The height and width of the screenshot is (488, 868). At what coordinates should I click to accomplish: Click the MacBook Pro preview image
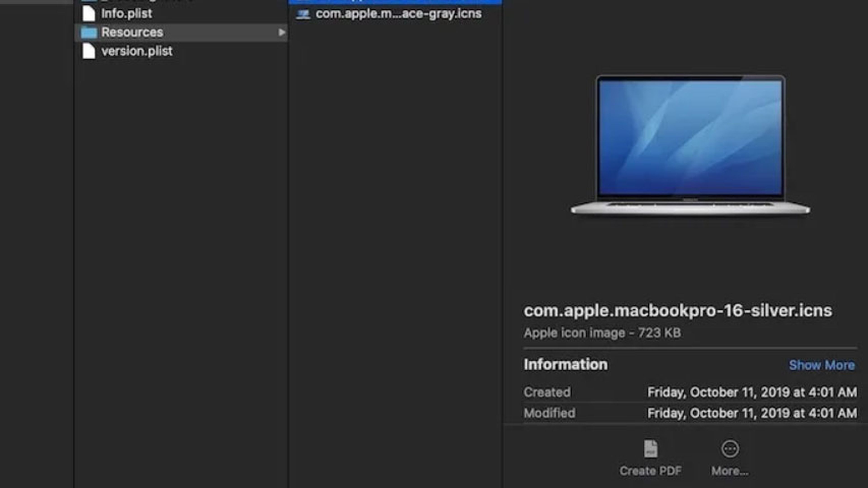[690, 145]
